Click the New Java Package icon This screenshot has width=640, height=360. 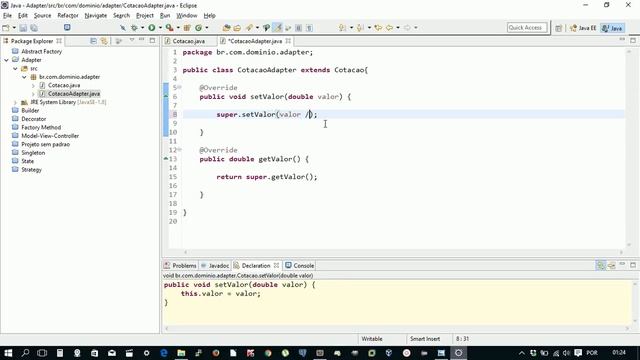point(187,28)
